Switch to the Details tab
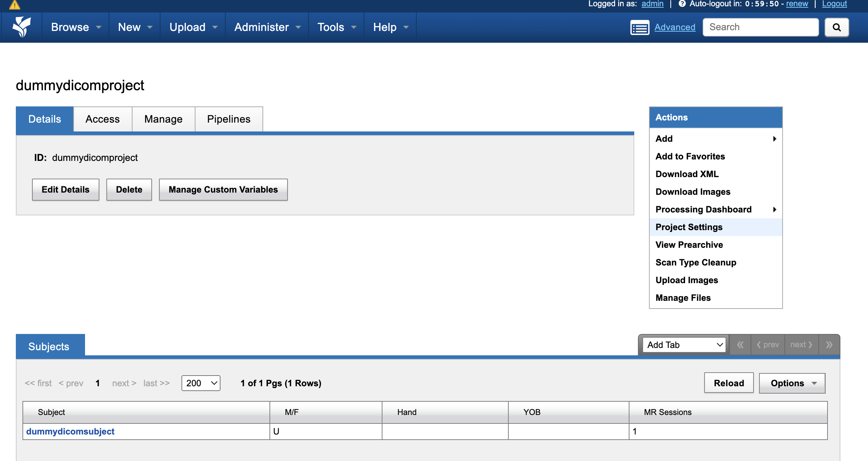 45,119
